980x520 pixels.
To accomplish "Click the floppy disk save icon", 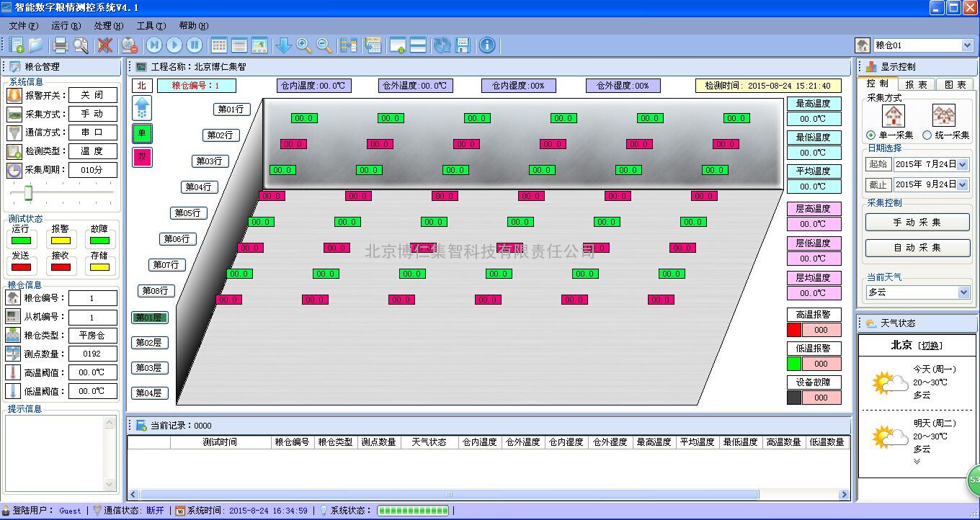I will (x=463, y=45).
